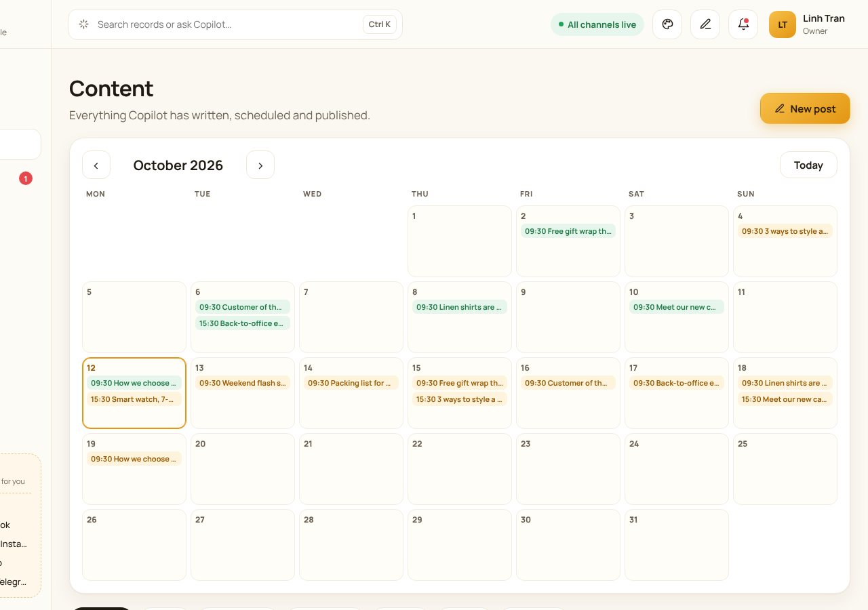Select the October 11 day cell
Viewport: 868px width, 610px height.
pyautogui.click(x=785, y=317)
